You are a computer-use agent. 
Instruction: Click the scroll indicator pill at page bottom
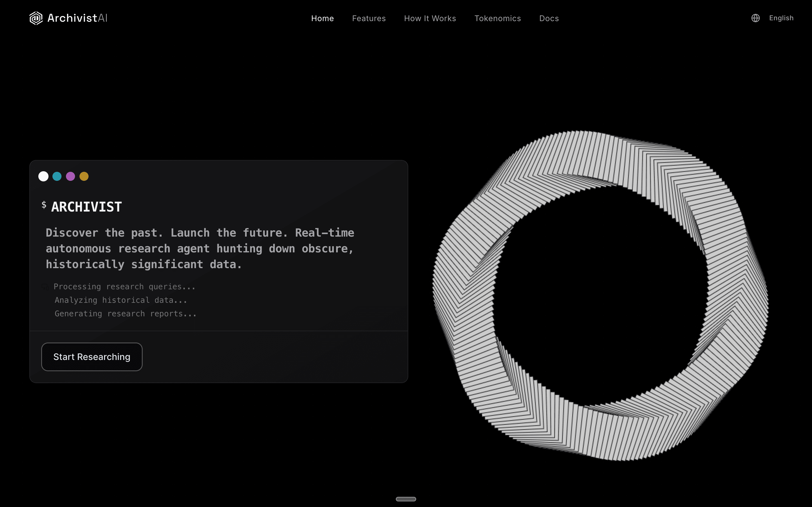(x=406, y=499)
